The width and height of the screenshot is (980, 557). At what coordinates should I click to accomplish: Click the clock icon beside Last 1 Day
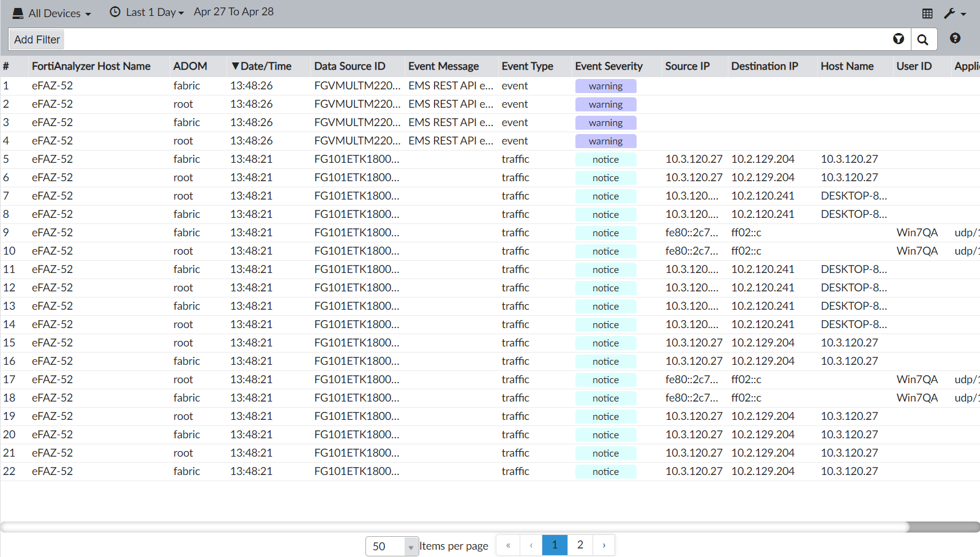(114, 12)
